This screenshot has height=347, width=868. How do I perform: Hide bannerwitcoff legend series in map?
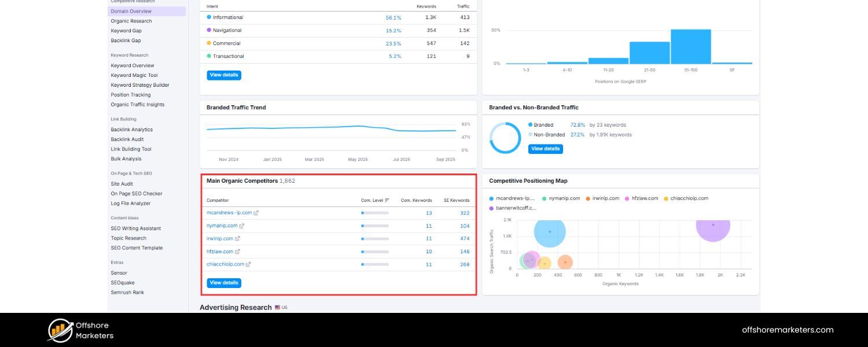(x=513, y=208)
